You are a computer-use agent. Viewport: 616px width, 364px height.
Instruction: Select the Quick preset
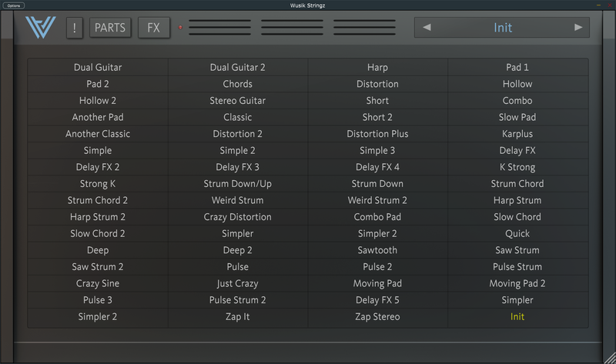(517, 233)
